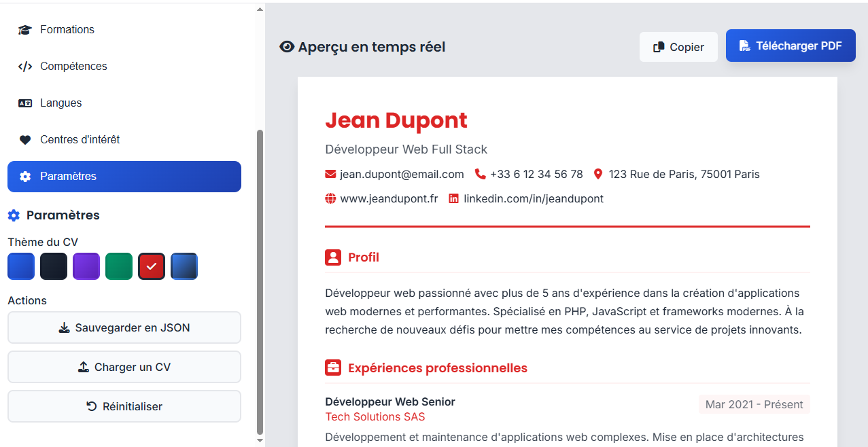Click the gear icon next to Paramètres heading
The image size is (868, 447).
pos(13,215)
